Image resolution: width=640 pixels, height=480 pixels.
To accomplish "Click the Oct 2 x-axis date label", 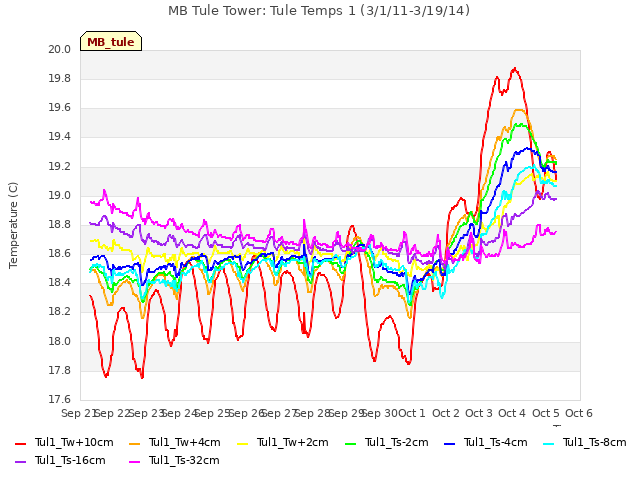I will [x=446, y=413].
